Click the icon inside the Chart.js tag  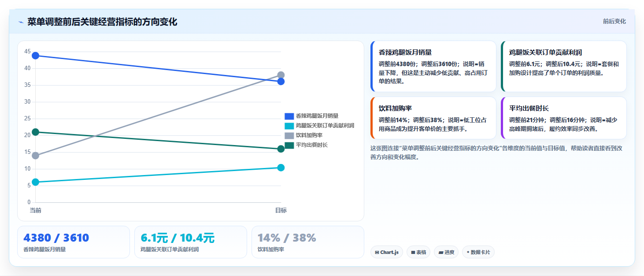pyautogui.click(x=377, y=253)
